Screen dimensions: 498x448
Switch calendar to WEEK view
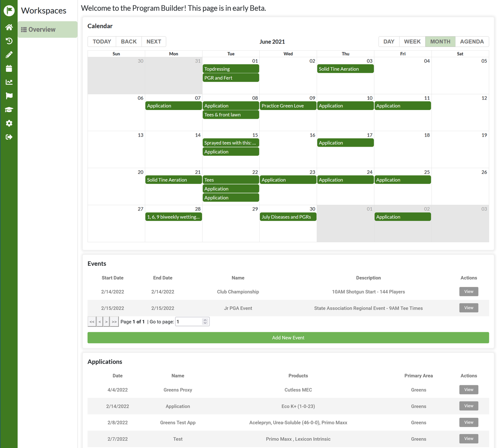(x=412, y=42)
